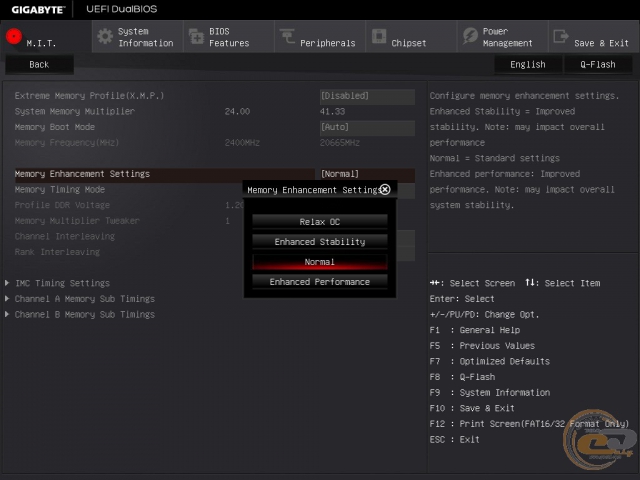The height and width of the screenshot is (480, 640).
Task: Open Memory Enhancement Settings Normal value
Action: click(x=367, y=174)
